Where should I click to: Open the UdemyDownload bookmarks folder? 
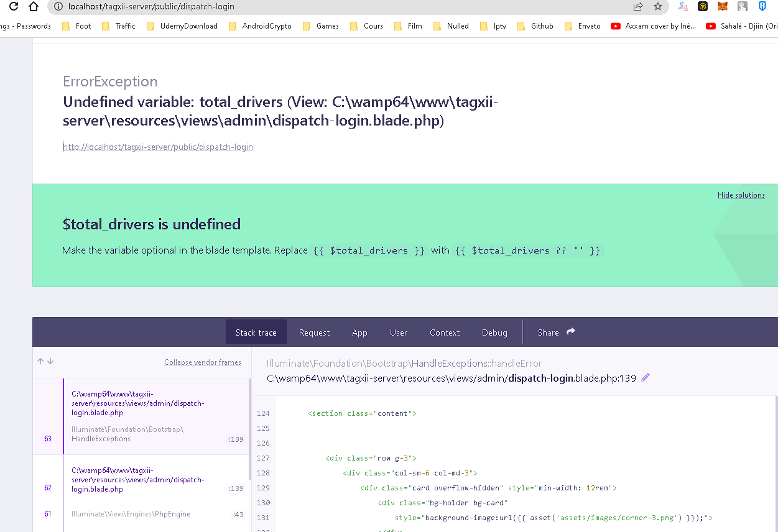[182, 26]
